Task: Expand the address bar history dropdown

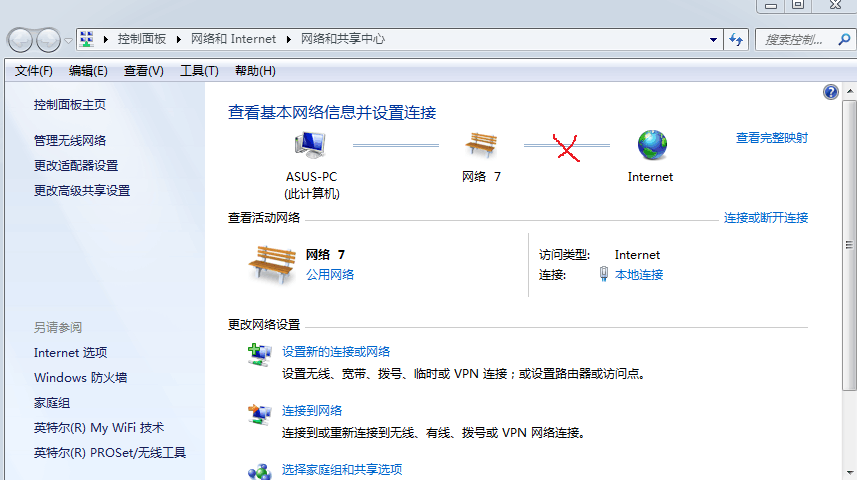Action: (x=713, y=39)
